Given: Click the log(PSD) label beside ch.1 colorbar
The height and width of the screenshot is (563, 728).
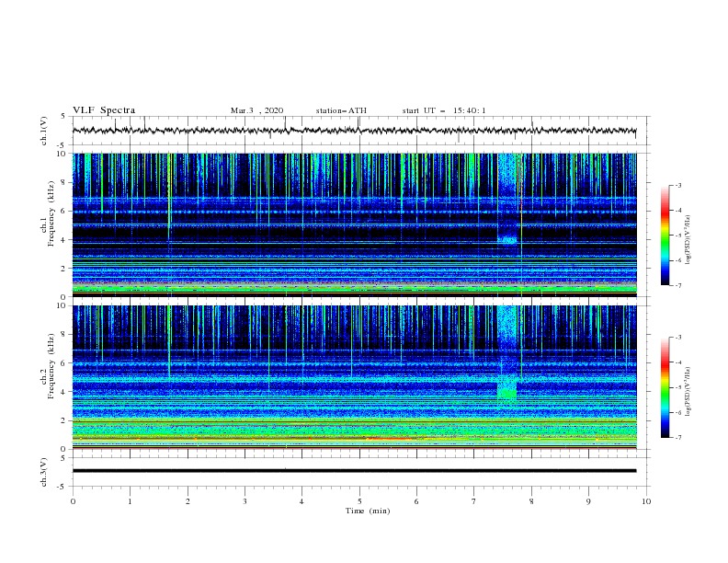Looking at the screenshot, I should pyautogui.click(x=688, y=240).
